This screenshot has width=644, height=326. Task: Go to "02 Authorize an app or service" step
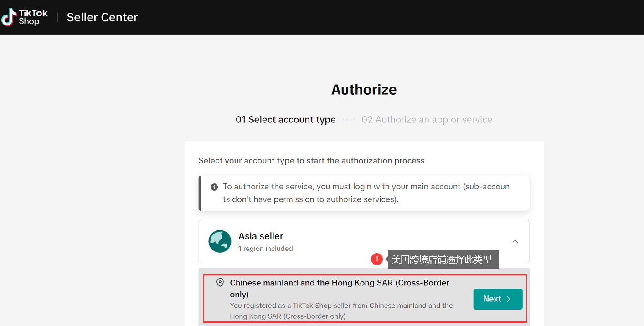(427, 120)
